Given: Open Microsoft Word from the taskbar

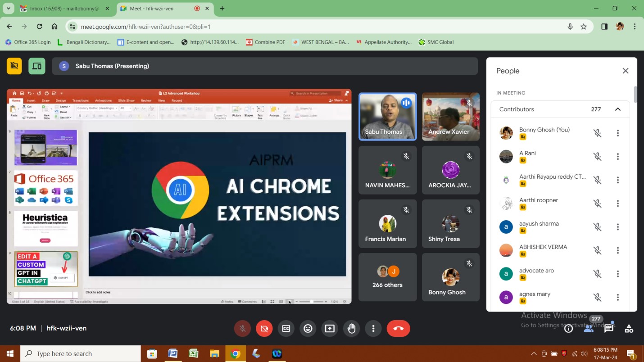Looking at the screenshot, I should [x=172, y=354].
